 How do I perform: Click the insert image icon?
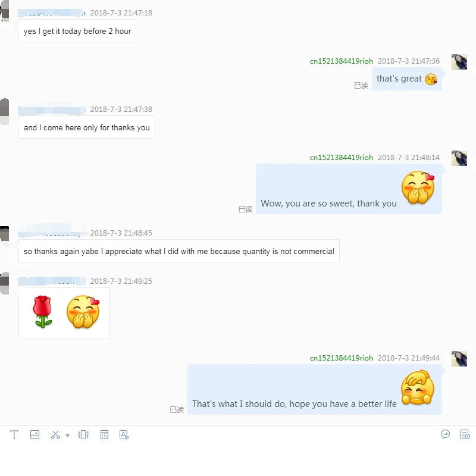[35, 435]
